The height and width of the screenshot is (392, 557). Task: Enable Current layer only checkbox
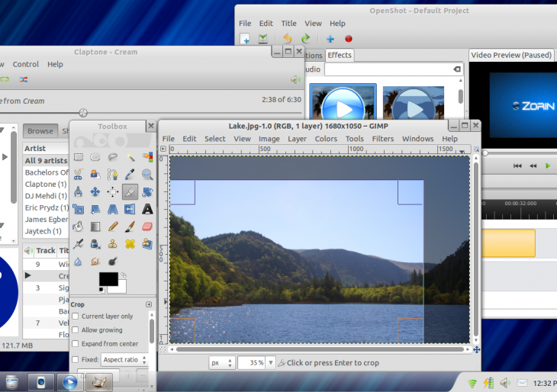point(75,316)
